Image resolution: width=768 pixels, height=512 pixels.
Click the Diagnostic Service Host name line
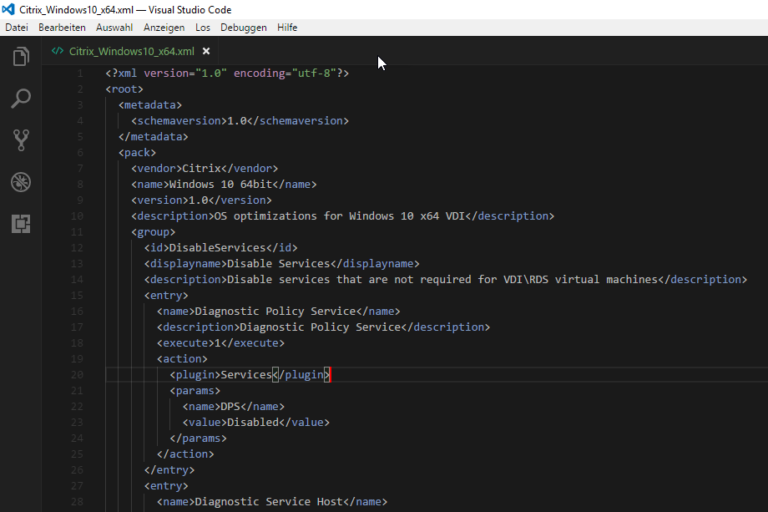coord(270,502)
